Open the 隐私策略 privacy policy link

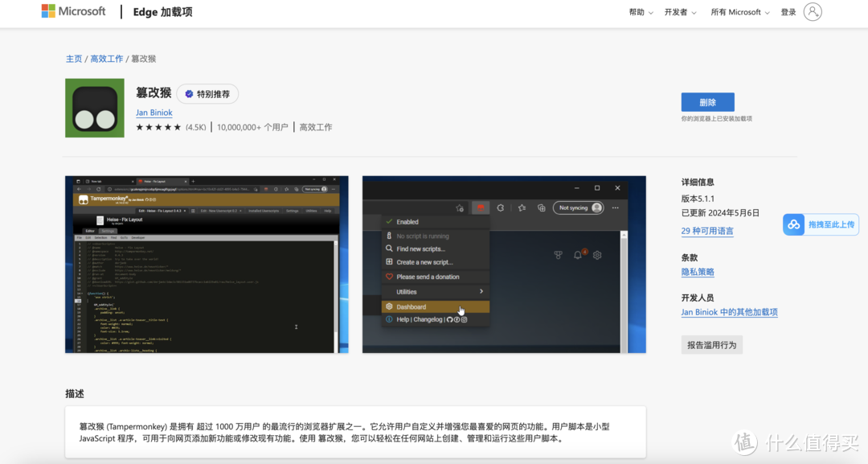click(698, 272)
